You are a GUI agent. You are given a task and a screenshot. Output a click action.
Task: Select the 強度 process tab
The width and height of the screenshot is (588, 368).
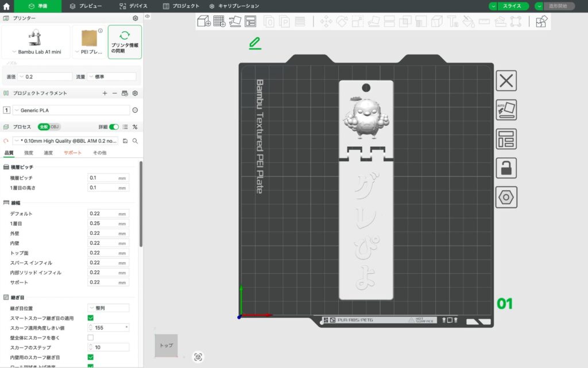pos(29,153)
